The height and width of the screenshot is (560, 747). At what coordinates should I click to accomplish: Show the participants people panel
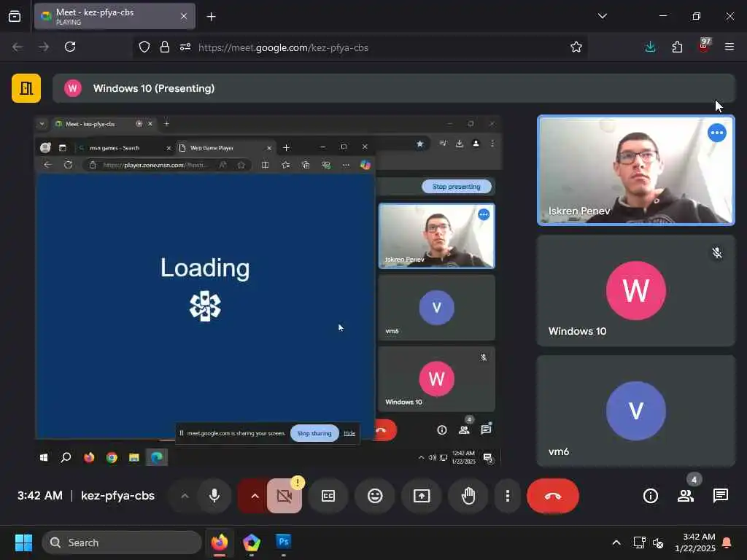click(x=686, y=496)
